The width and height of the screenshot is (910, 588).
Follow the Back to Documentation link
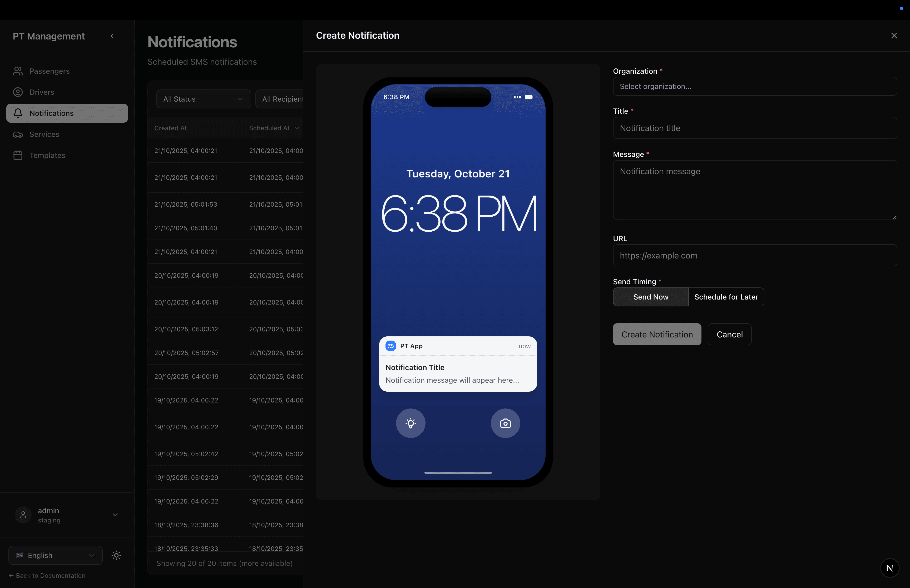[47, 575]
